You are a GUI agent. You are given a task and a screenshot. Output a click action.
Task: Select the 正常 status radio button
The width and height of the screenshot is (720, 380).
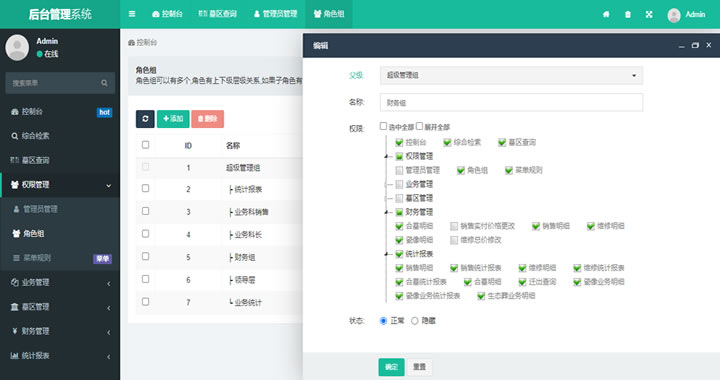[x=383, y=321]
